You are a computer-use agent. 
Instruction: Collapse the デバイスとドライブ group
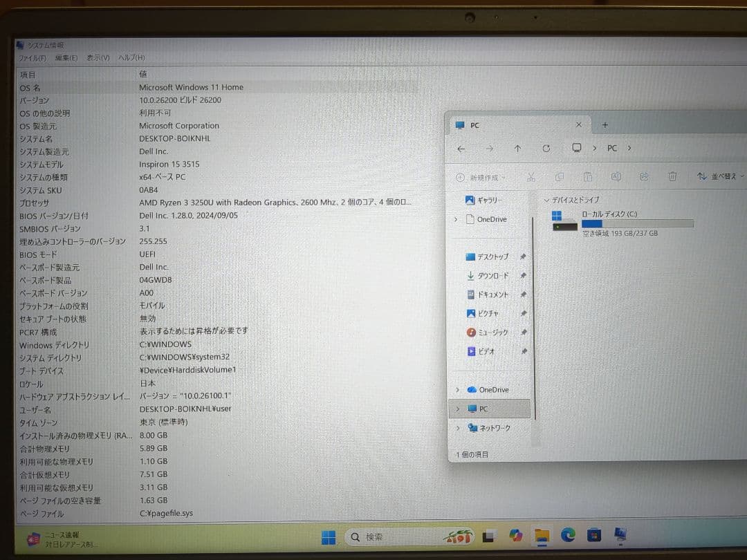546,200
